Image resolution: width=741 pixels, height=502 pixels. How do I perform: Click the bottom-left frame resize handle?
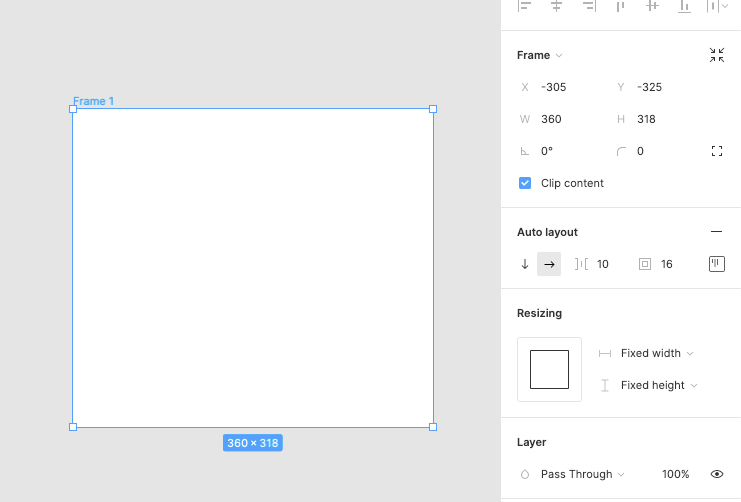[x=73, y=427]
